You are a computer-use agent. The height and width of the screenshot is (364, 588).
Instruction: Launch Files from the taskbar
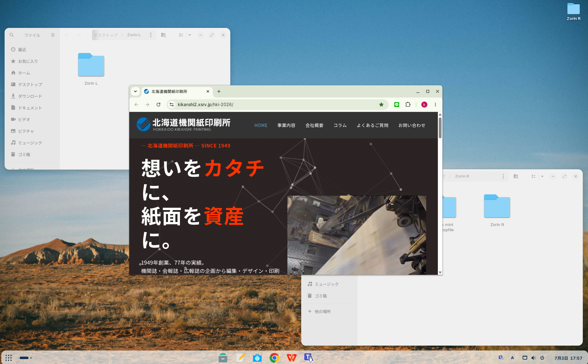pyautogui.click(x=223, y=358)
